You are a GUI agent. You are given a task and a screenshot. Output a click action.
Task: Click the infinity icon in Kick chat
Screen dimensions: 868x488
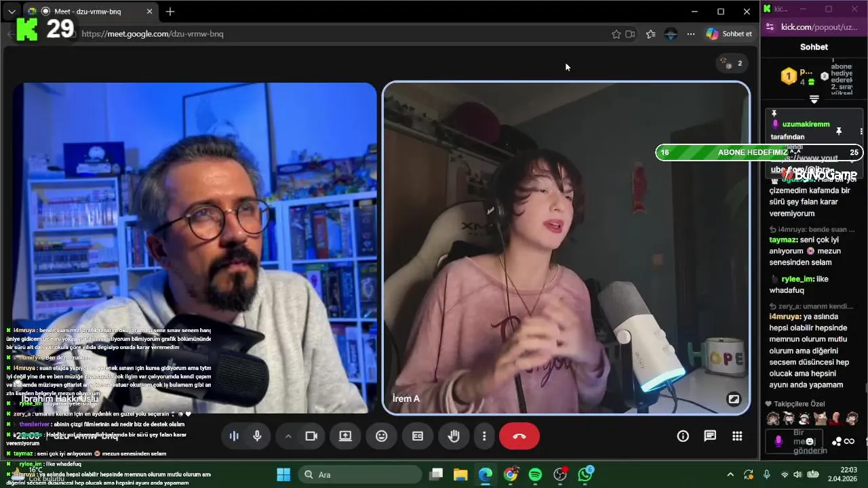849,441
